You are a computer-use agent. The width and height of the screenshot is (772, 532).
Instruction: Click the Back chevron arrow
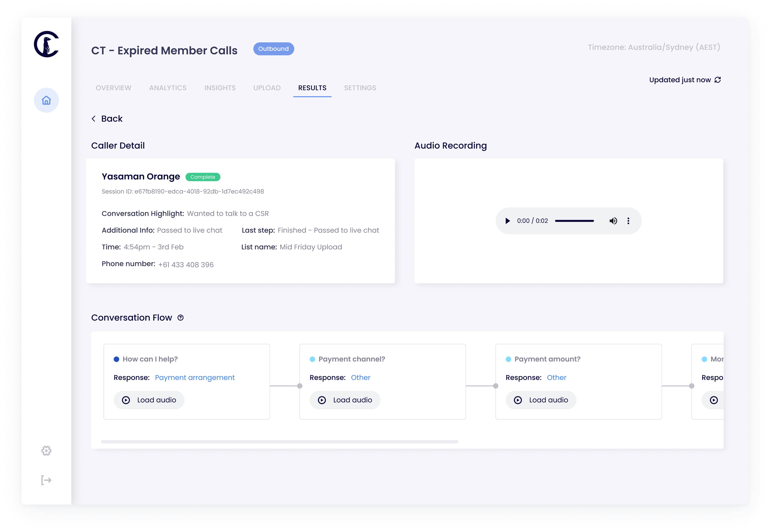[x=94, y=119]
